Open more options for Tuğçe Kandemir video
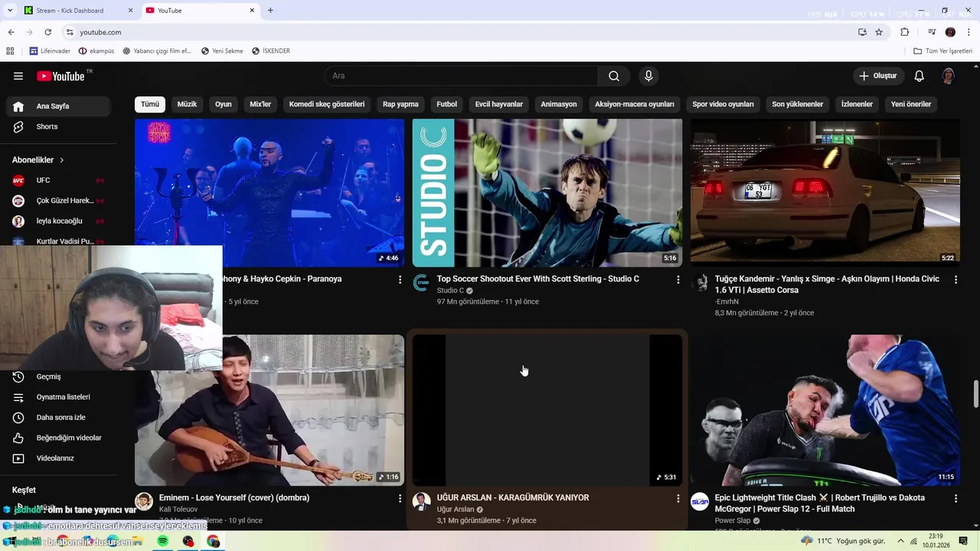980x551 pixels. pyautogui.click(x=955, y=280)
